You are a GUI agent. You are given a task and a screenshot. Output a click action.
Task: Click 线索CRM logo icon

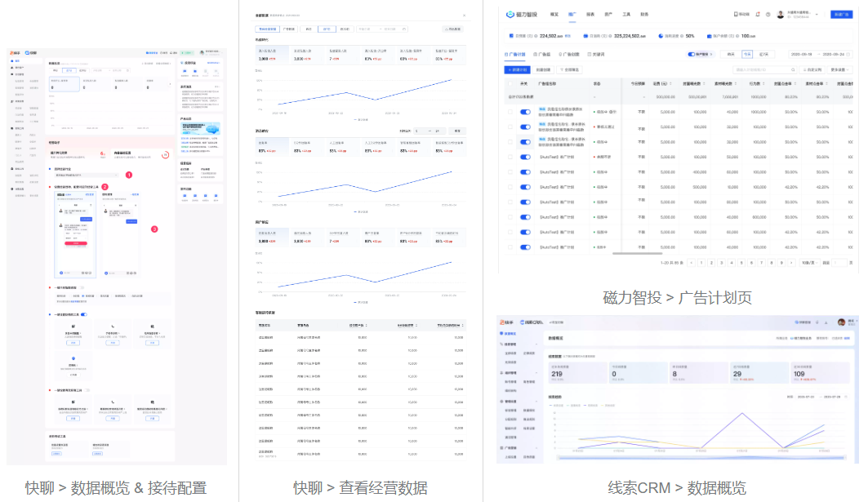[x=522, y=322]
